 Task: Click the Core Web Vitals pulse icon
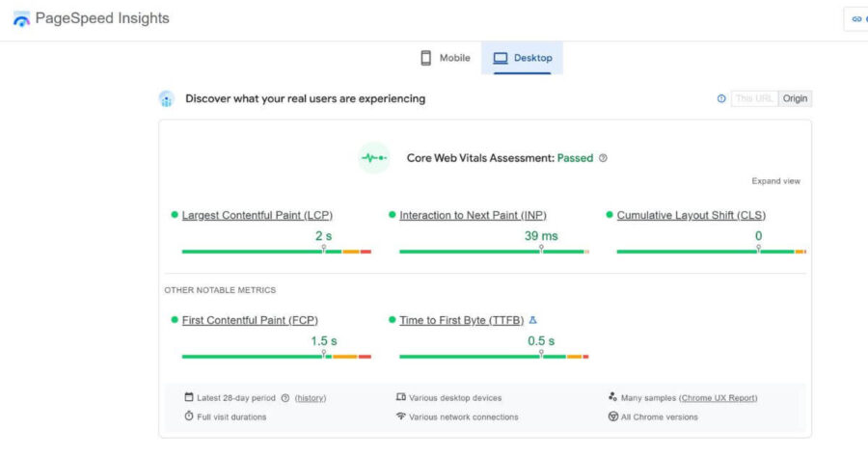tap(374, 158)
